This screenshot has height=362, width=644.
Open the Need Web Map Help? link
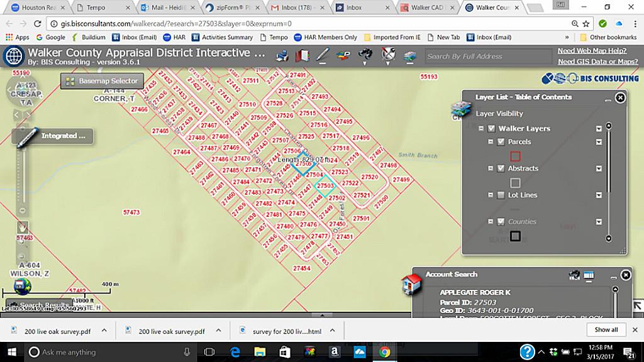pyautogui.click(x=592, y=51)
